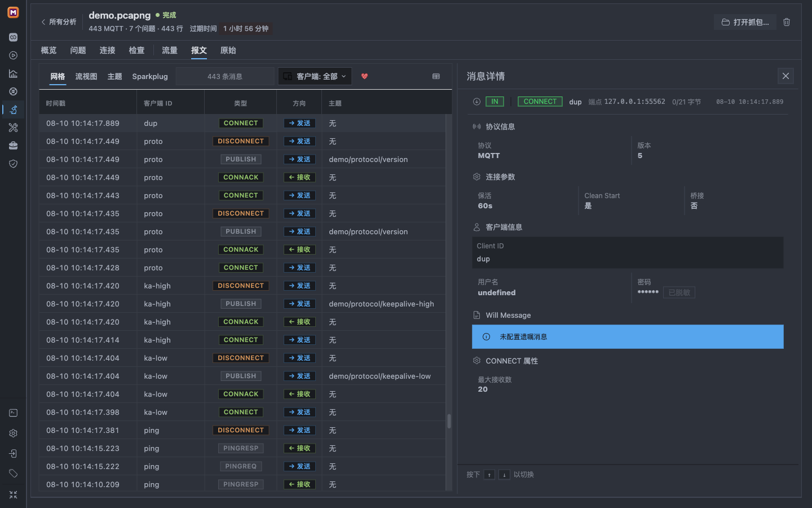Switch to the Sparkplug view

150,76
